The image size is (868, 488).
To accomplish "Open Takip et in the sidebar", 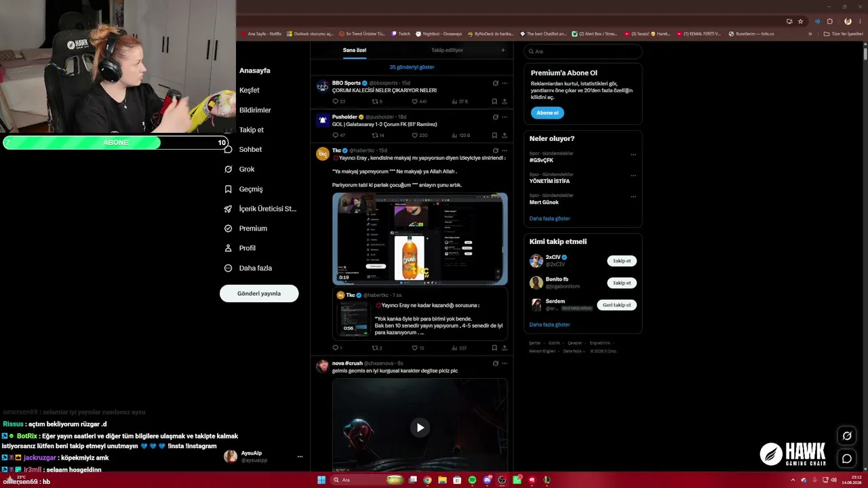I will tap(252, 129).
